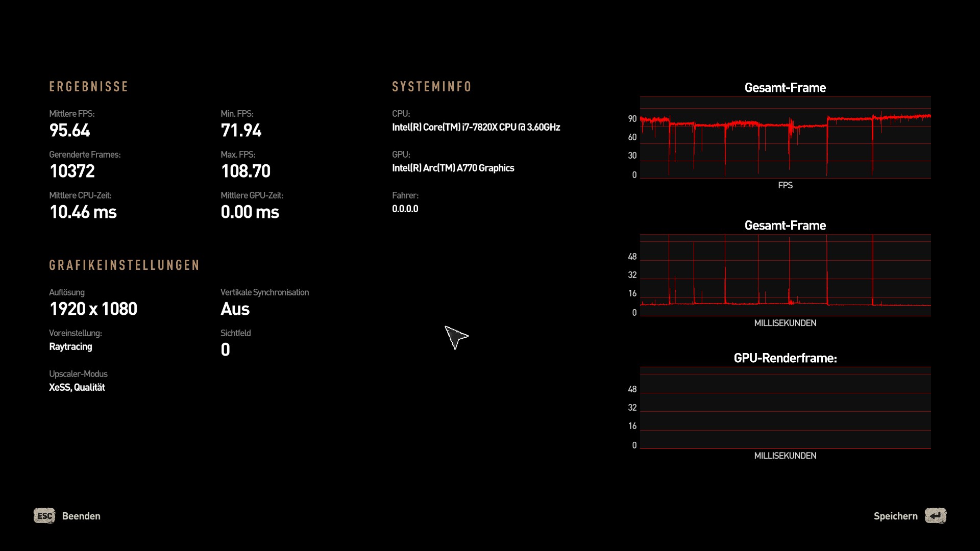
Task: Click the Mittlere FPS value 95.64
Action: (70, 131)
